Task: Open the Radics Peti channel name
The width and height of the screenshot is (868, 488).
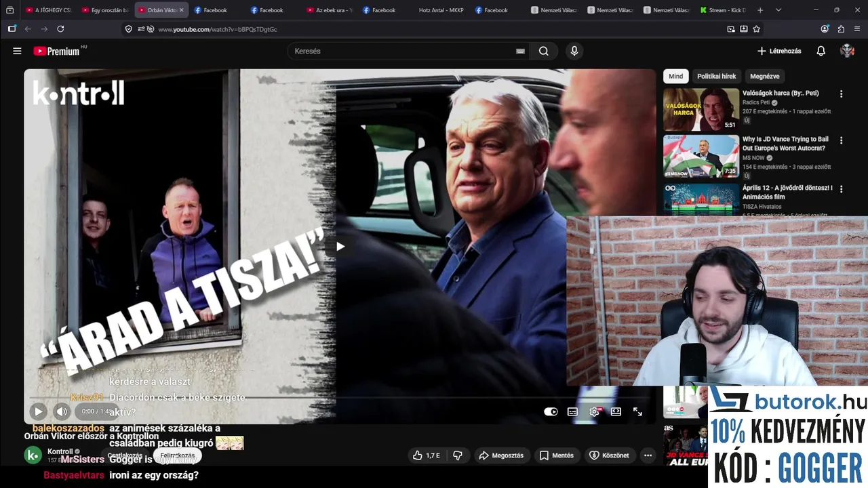Action: [756, 102]
